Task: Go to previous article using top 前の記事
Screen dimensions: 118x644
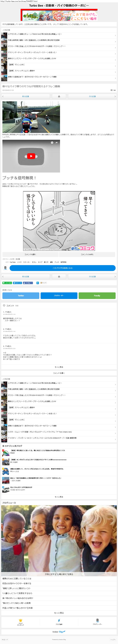Action: tap(26, 96)
